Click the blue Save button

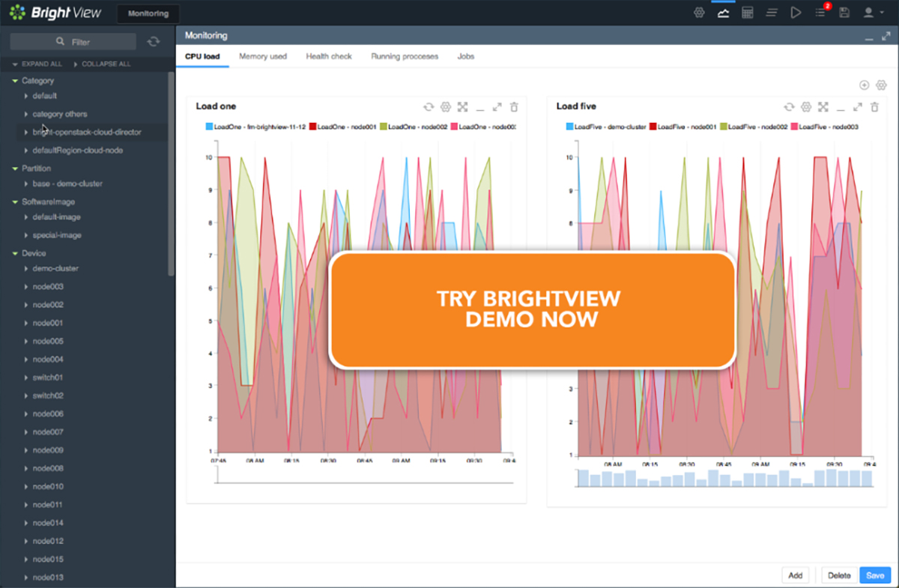click(875, 575)
